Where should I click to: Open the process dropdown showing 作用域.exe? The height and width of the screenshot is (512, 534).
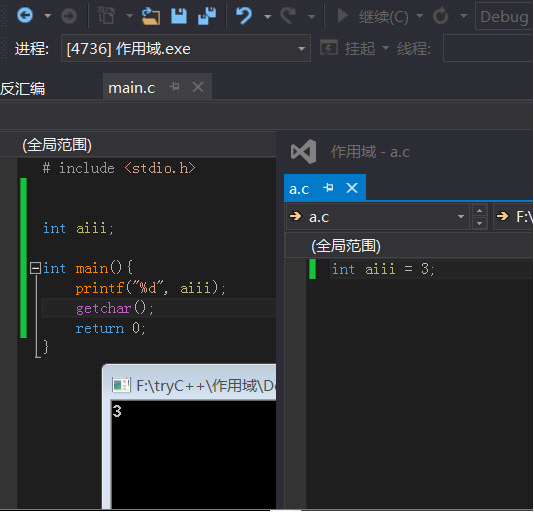[186, 48]
